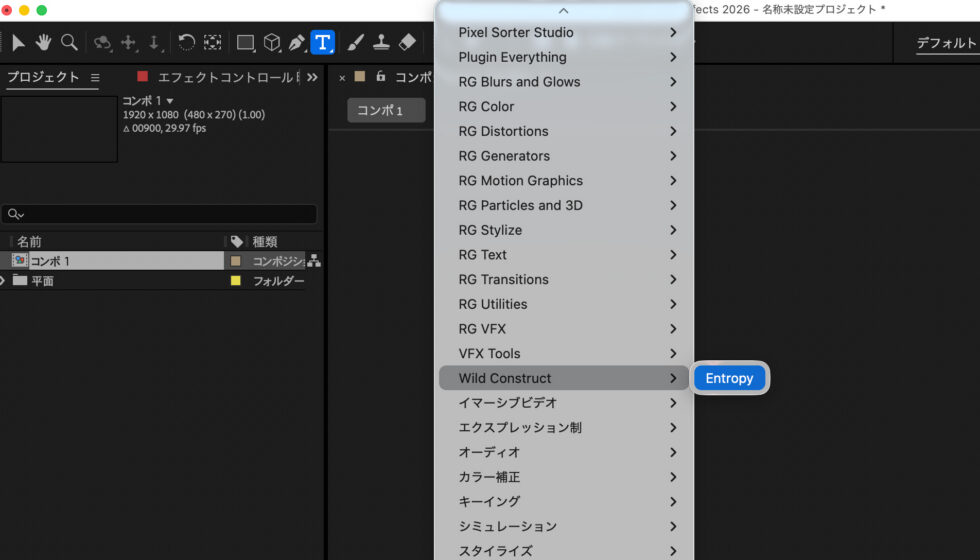Open the キーイング submenu
Screen dimensions: 980x560
tap(566, 501)
